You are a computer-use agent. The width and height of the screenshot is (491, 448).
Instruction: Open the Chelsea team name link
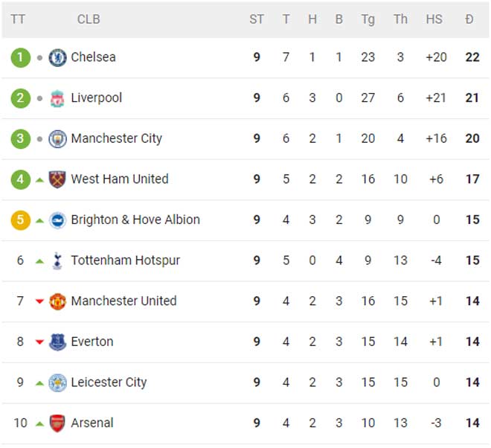(93, 57)
